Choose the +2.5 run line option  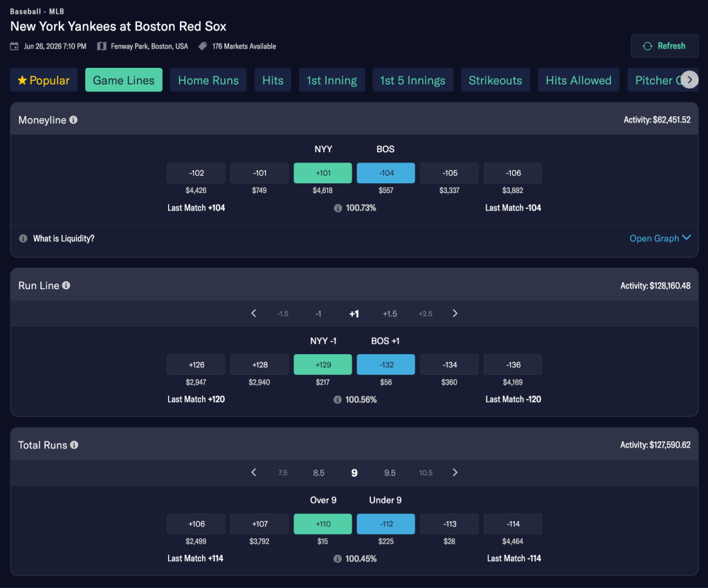426,313
